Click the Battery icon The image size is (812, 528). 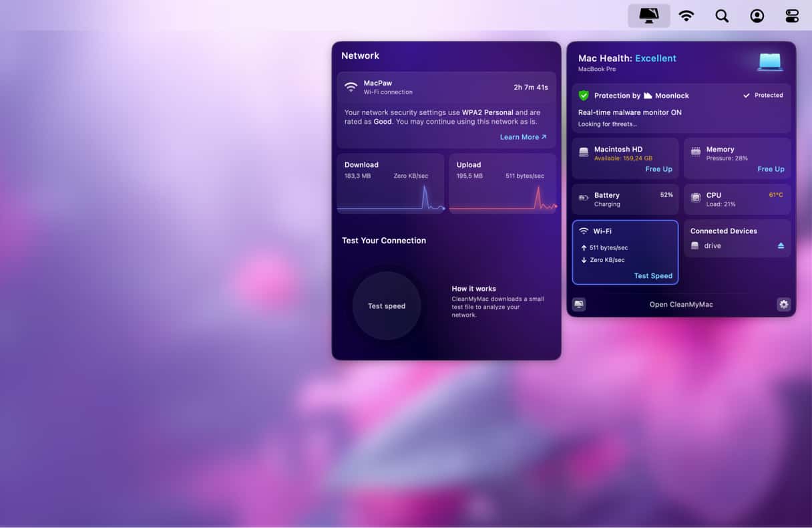pos(584,198)
